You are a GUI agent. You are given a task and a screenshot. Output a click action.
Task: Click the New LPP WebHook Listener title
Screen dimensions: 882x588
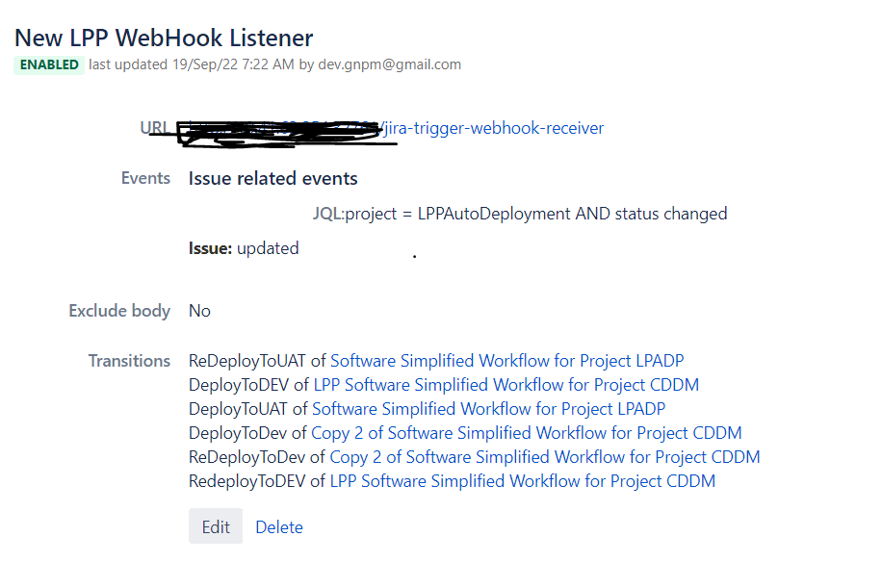pos(163,38)
